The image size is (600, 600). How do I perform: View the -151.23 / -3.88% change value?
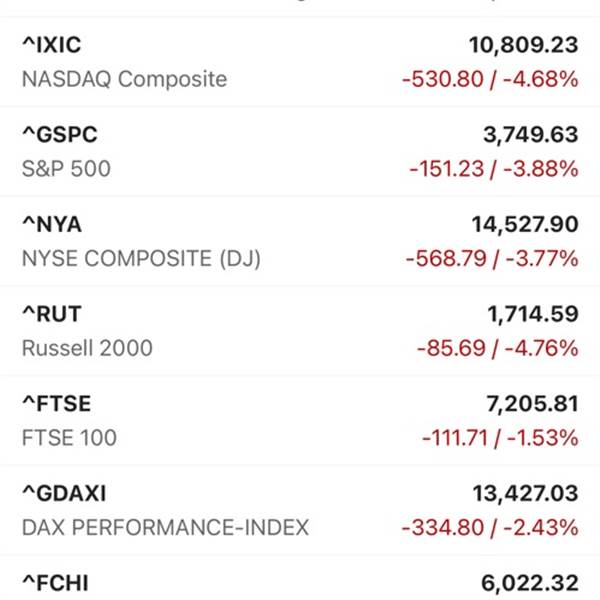click(x=494, y=169)
